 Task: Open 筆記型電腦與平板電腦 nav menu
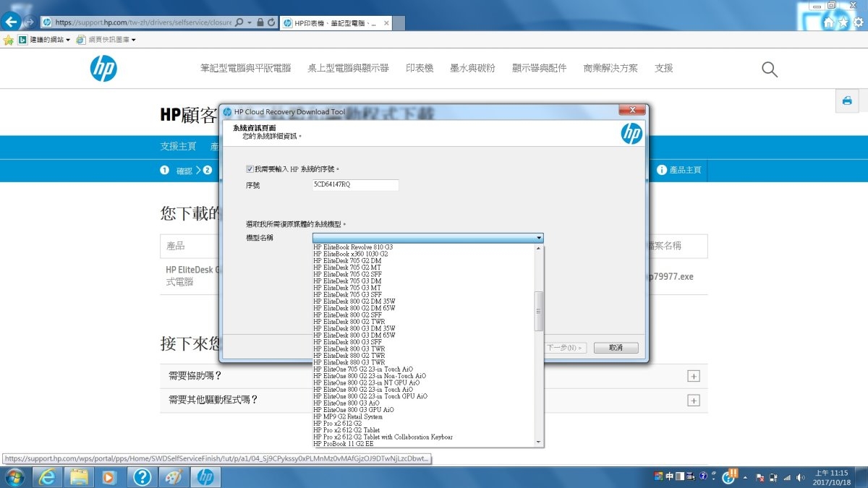(245, 68)
